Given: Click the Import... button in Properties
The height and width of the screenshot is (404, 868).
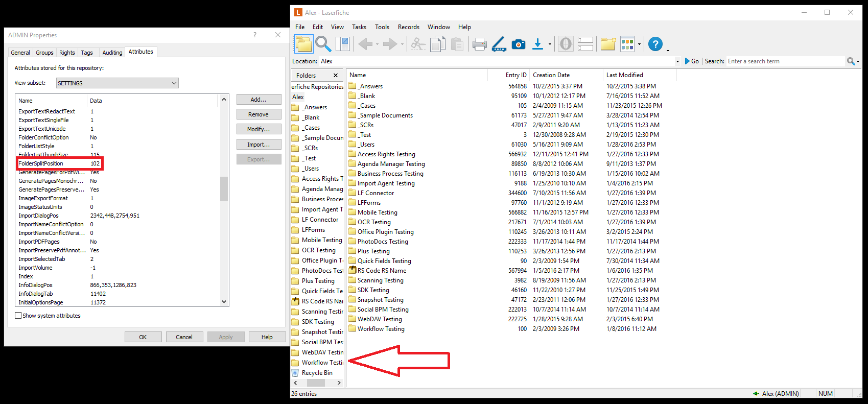Looking at the screenshot, I should [259, 145].
